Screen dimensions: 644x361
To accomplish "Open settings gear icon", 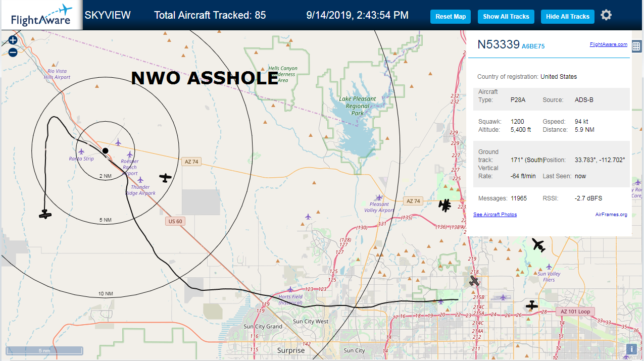I will tap(606, 15).
